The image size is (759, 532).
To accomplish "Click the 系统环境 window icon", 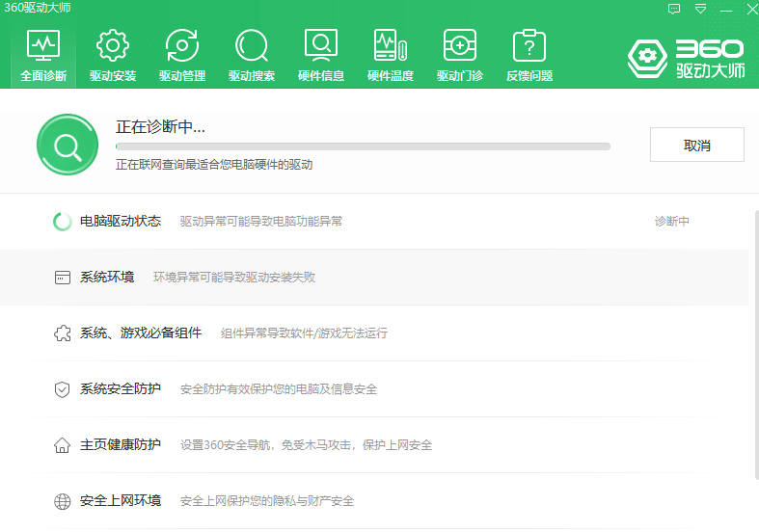I will pyautogui.click(x=63, y=278).
